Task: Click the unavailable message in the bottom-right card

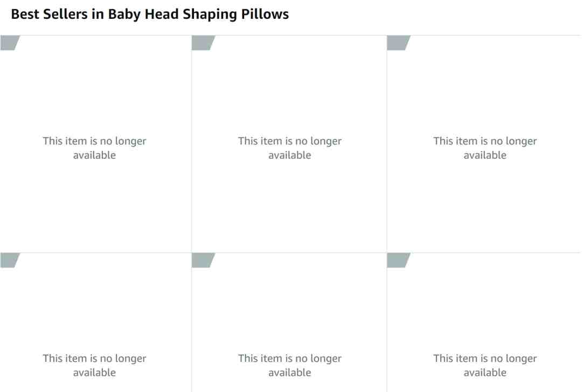Action: pyautogui.click(x=485, y=365)
